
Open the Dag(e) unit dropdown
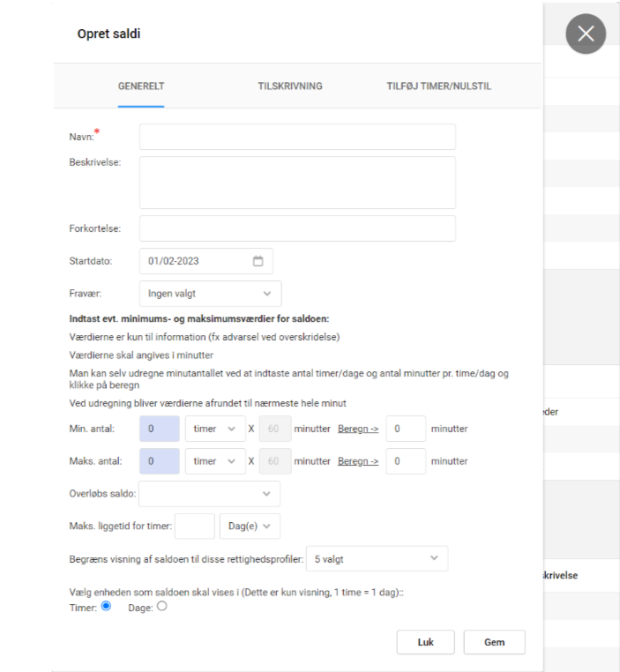(250, 526)
